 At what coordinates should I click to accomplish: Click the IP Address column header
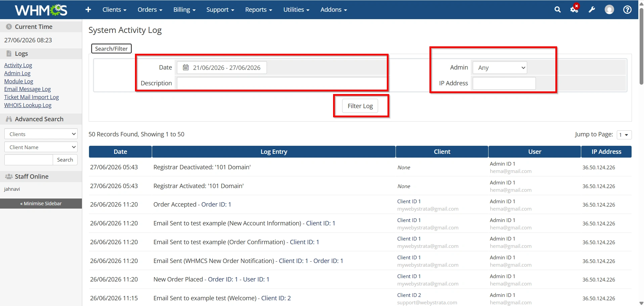click(x=606, y=151)
